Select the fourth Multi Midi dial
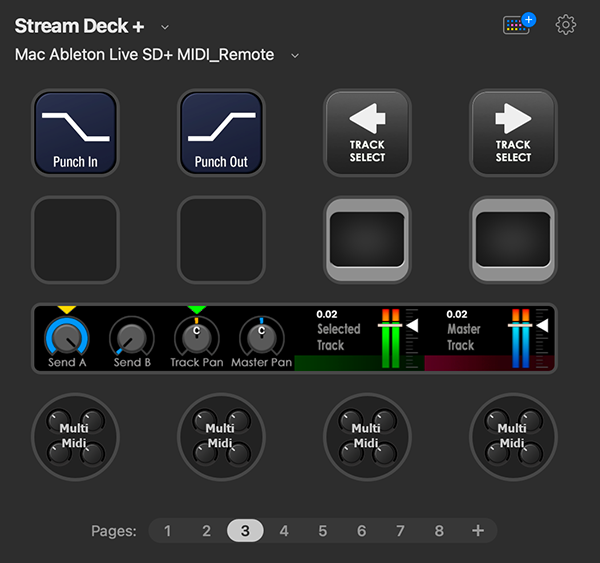 pos(513,437)
